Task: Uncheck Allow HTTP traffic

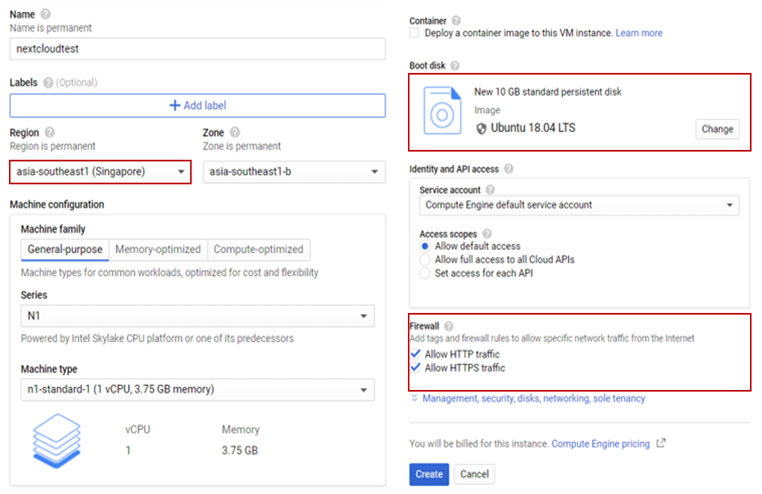Action: (x=415, y=354)
